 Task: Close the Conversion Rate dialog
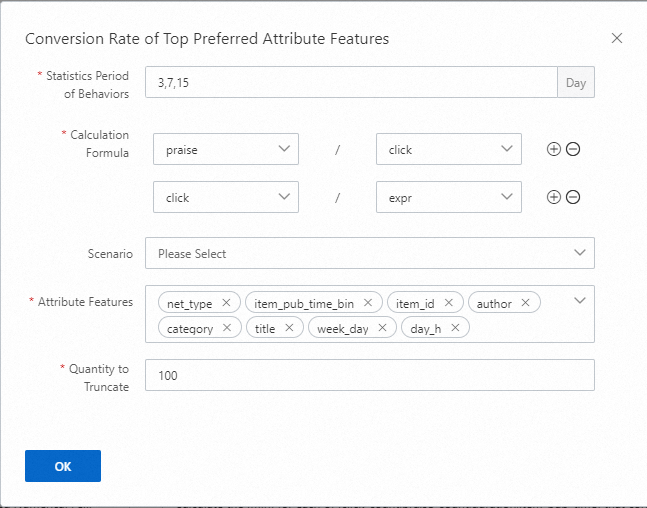point(617,39)
